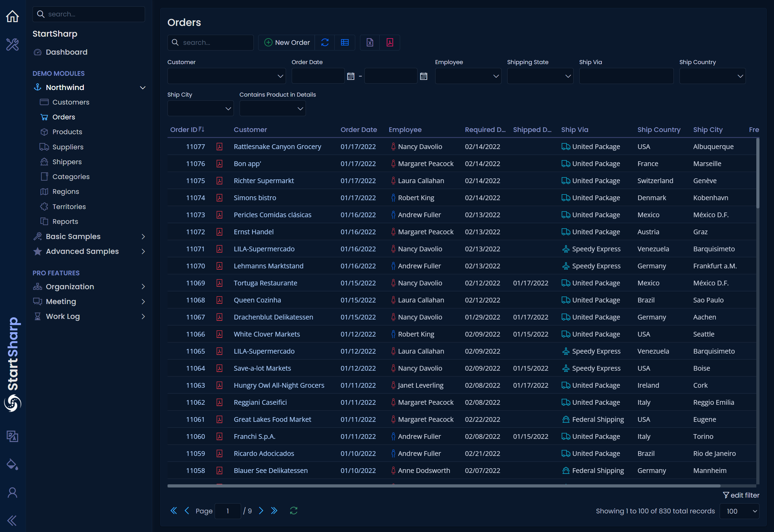Click the New Order button
Screen dimensions: 774x532
click(287, 42)
